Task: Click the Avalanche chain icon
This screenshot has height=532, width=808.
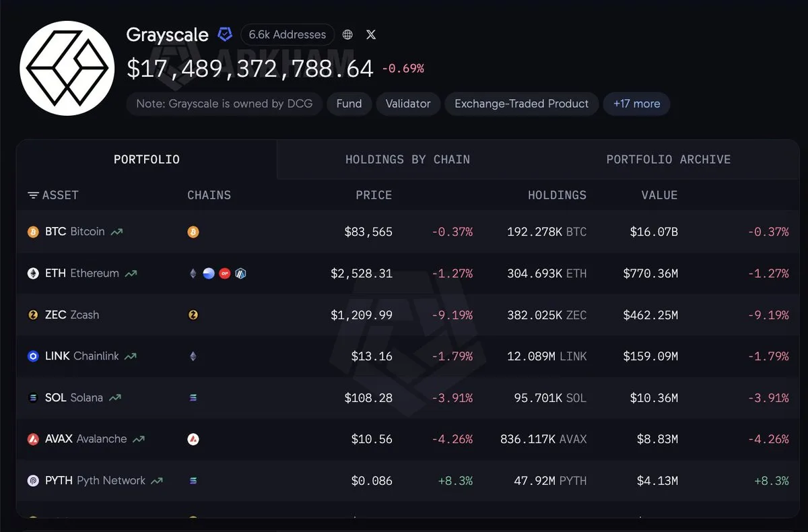Action: (x=193, y=439)
